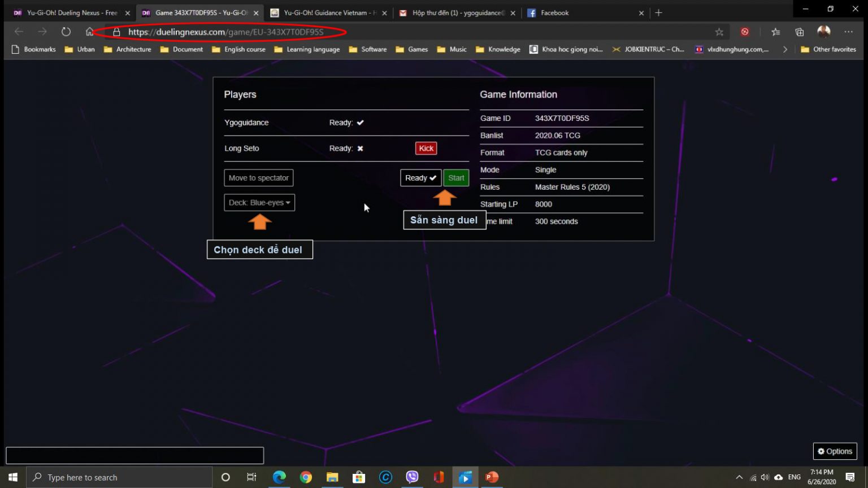Viewport: 868px width, 488px height.
Task: Toggle Ygoguidance's ready checkmark
Action: pos(360,122)
